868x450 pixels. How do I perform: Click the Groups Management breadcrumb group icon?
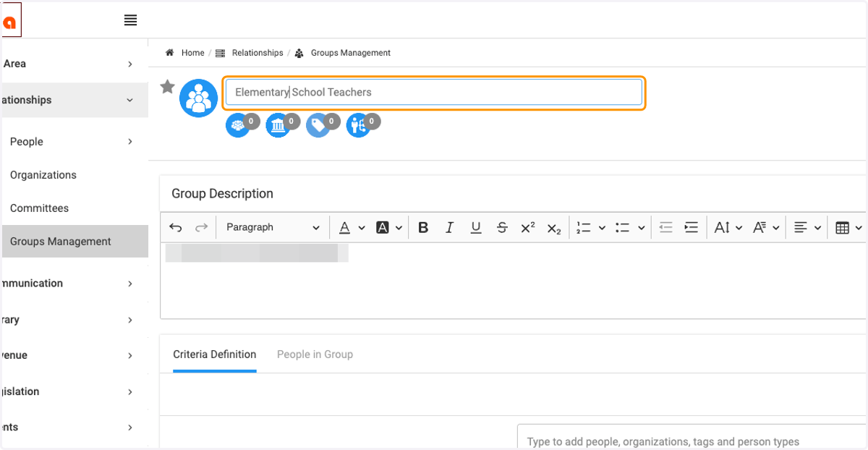click(x=299, y=53)
